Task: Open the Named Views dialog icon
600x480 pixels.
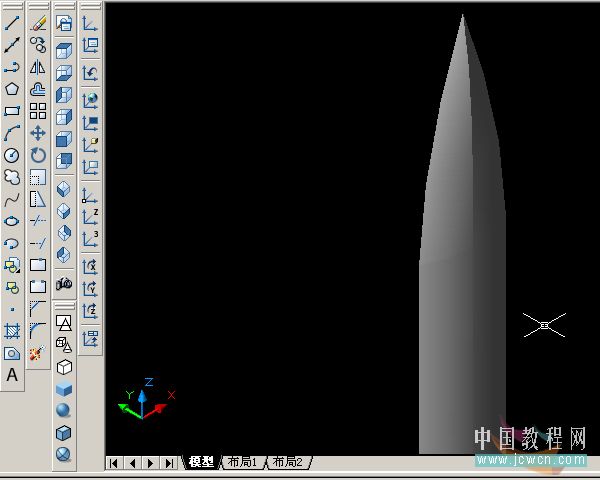Action: coord(64,22)
